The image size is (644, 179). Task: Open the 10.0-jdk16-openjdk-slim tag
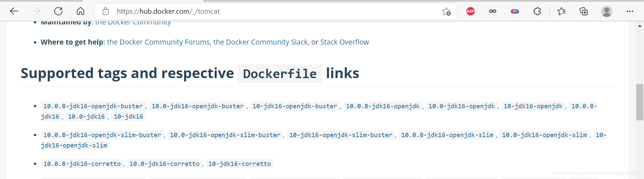(544, 135)
